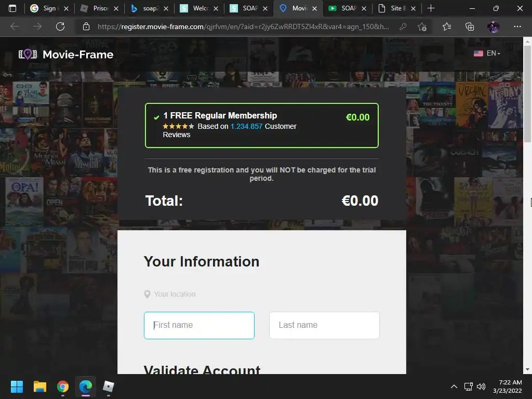Screen dimensions: 532x399
Task: Click the scrollbar down arrow
Action: 527,369
